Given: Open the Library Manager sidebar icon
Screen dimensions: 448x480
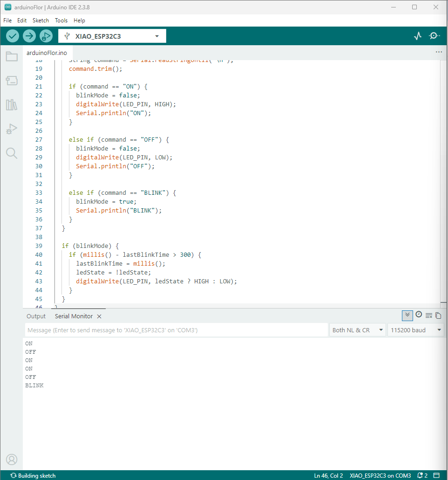Looking at the screenshot, I should coord(12,105).
